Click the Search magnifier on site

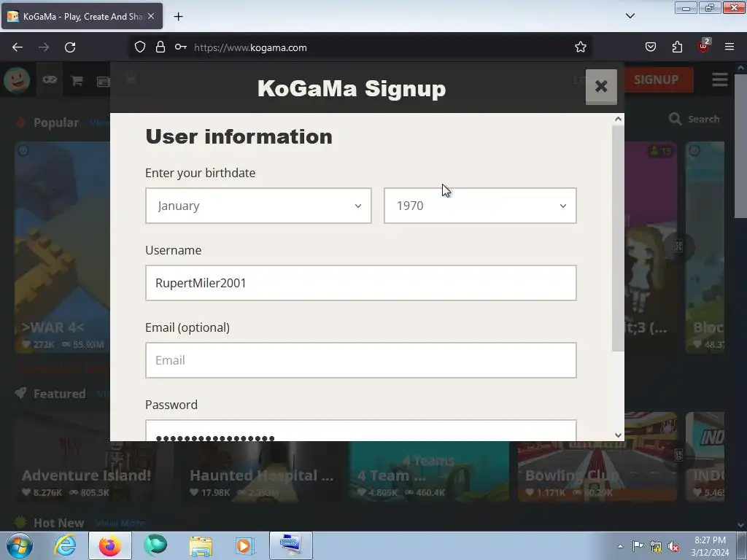coord(675,119)
